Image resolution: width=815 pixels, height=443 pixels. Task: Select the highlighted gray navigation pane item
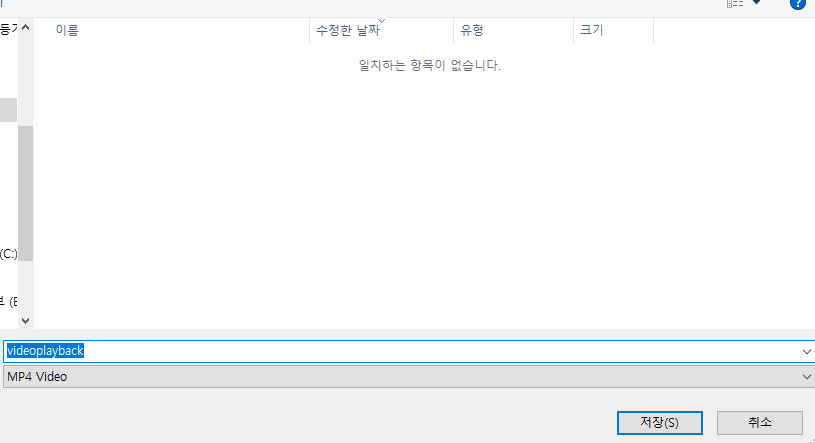point(8,110)
